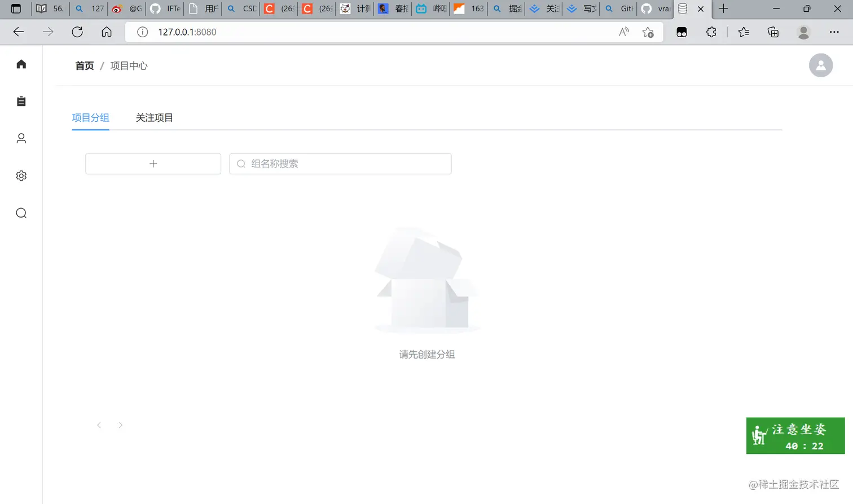Activate the Read aloud icon in the address bar
This screenshot has width=853, height=504.
pyautogui.click(x=623, y=32)
